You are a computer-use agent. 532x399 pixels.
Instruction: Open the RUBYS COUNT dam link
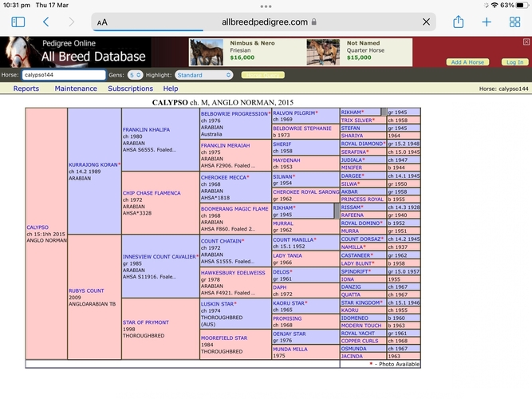86,290
